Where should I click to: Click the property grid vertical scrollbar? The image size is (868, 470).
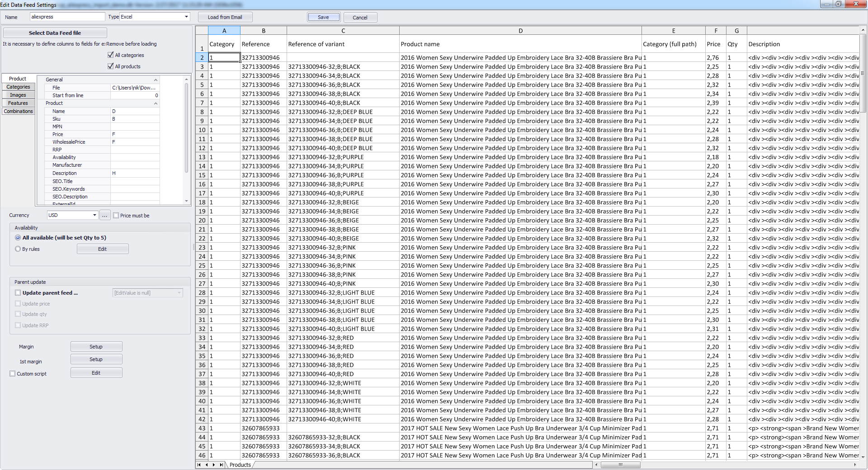(186, 127)
